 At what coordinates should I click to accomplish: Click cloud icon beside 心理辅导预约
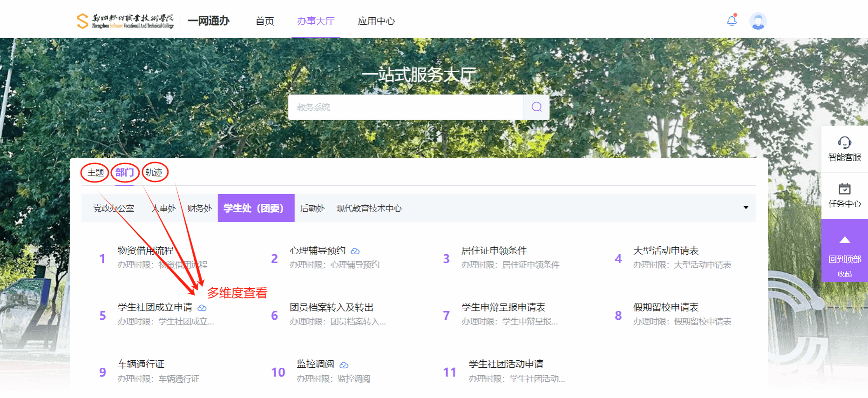click(x=355, y=251)
